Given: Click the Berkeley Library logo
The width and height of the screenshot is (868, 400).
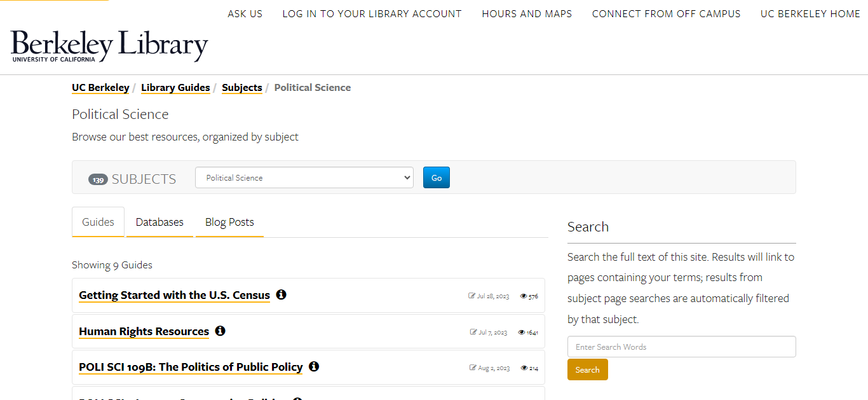Looking at the screenshot, I should point(109,46).
